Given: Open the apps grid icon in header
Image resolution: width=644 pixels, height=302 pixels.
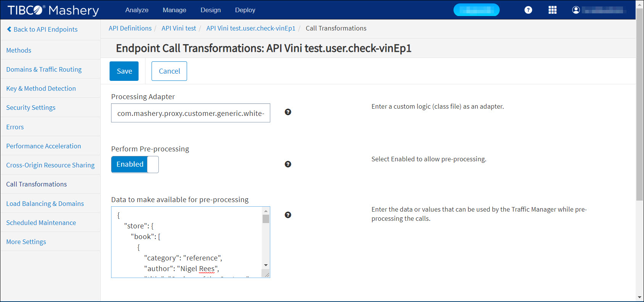Looking at the screenshot, I should click(x=552, y=10).
